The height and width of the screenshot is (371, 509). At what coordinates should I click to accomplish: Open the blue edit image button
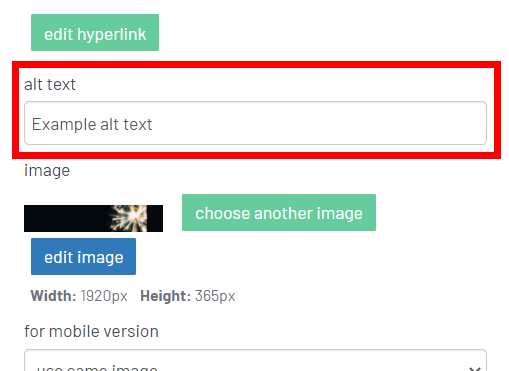(x=83, y=256)
